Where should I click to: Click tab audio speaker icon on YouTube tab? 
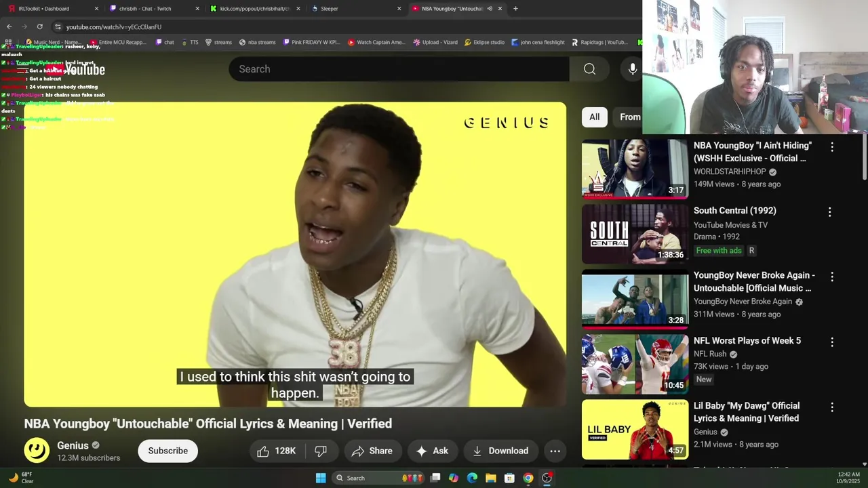[490, 9]
